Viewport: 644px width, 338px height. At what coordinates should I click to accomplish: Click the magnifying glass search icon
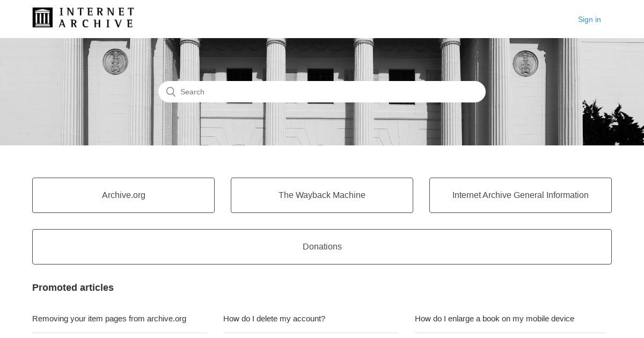[171, 92]
